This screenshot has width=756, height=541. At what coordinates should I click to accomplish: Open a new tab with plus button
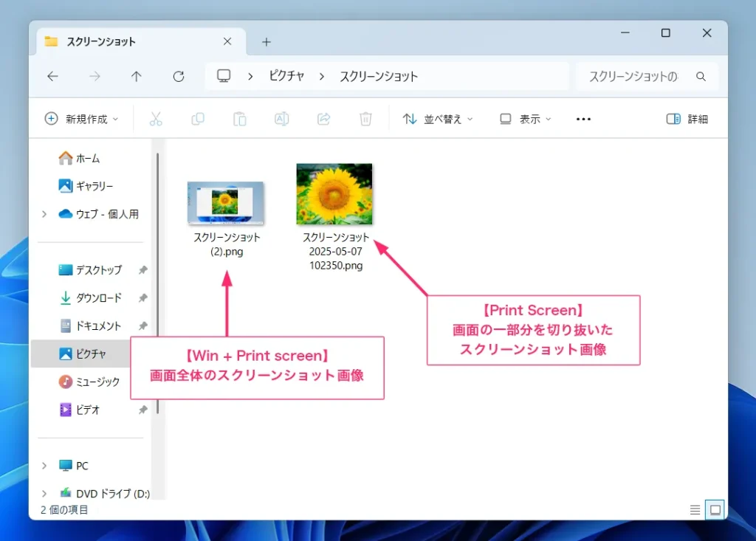pyautogui.click(x=266, y=42)
